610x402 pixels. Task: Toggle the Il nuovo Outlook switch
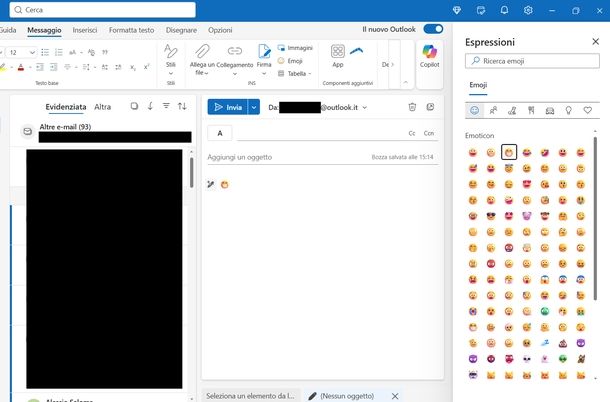click(x=433, y=29)
